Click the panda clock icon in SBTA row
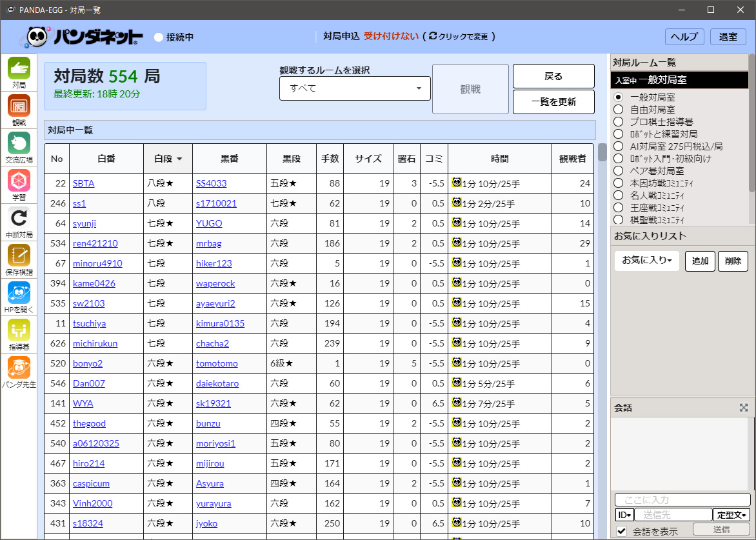The width and height of the screenshot is (756, 540). [456, 182]
